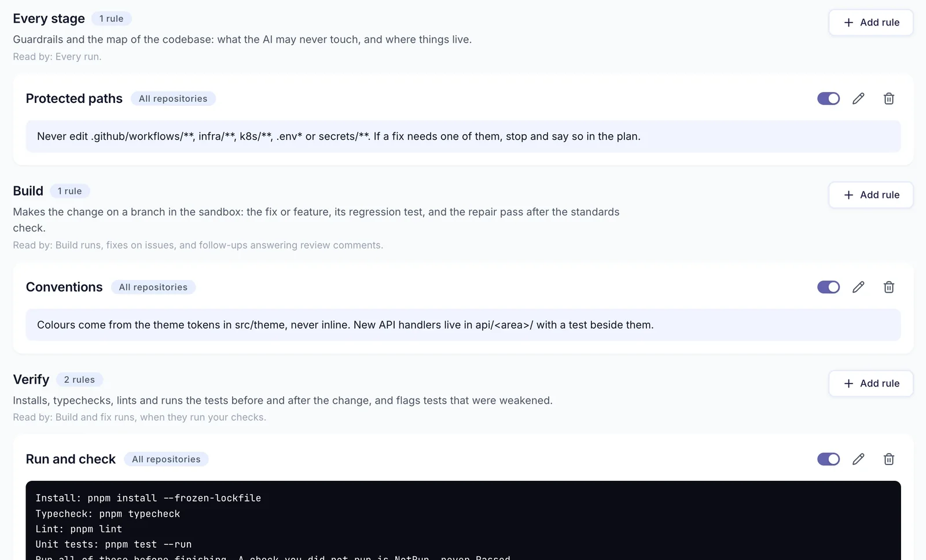Edit the Conventions rule with pencil icon
The image size is (926, 560).
coord(858,287)
